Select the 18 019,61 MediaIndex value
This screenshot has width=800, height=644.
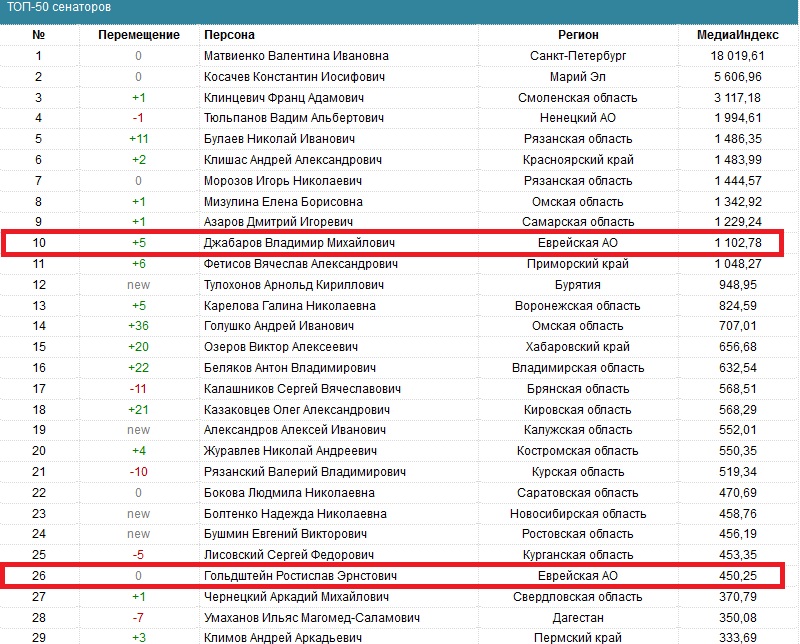[736, 56]
